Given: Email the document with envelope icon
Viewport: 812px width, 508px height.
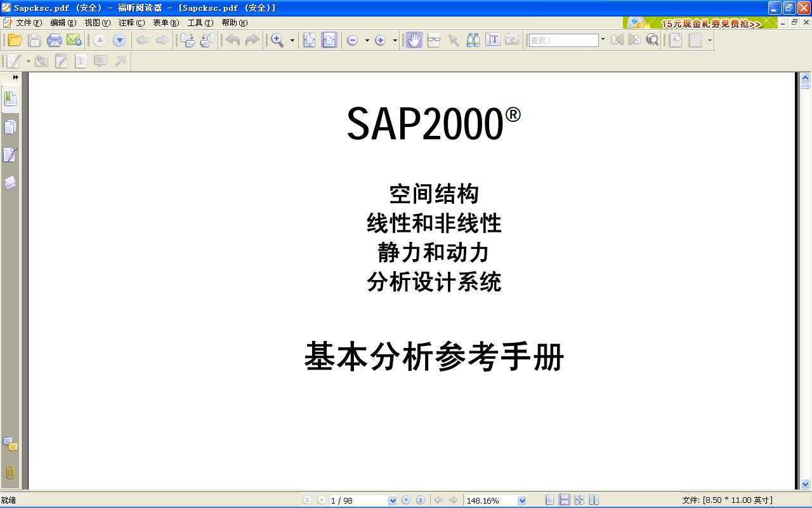Looking at the screenshot, I should tap(74, 40).
